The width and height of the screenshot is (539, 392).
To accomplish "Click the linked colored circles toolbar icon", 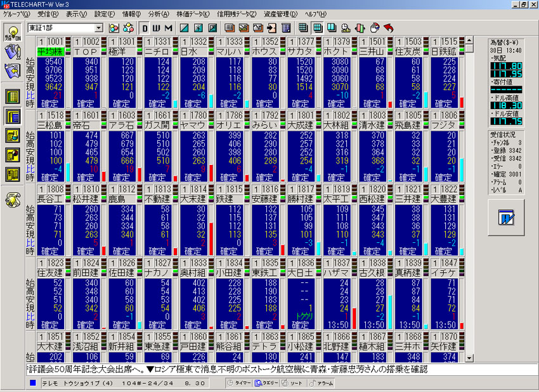I will point(128,28).
